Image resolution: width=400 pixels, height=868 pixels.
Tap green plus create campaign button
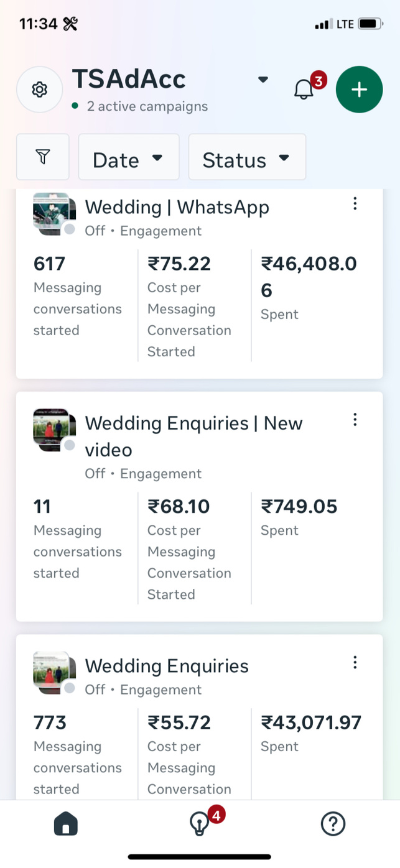359,90
